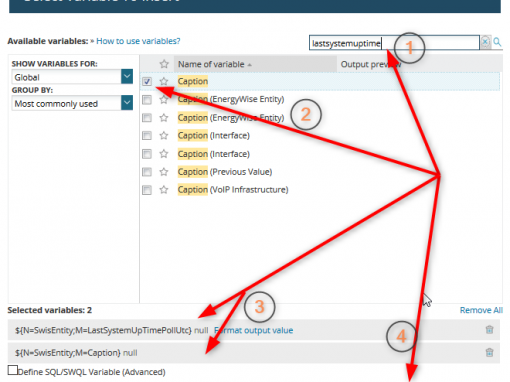Open Format output value link
Viewport: 510px width, 382px height.
(x=254, y=330)
